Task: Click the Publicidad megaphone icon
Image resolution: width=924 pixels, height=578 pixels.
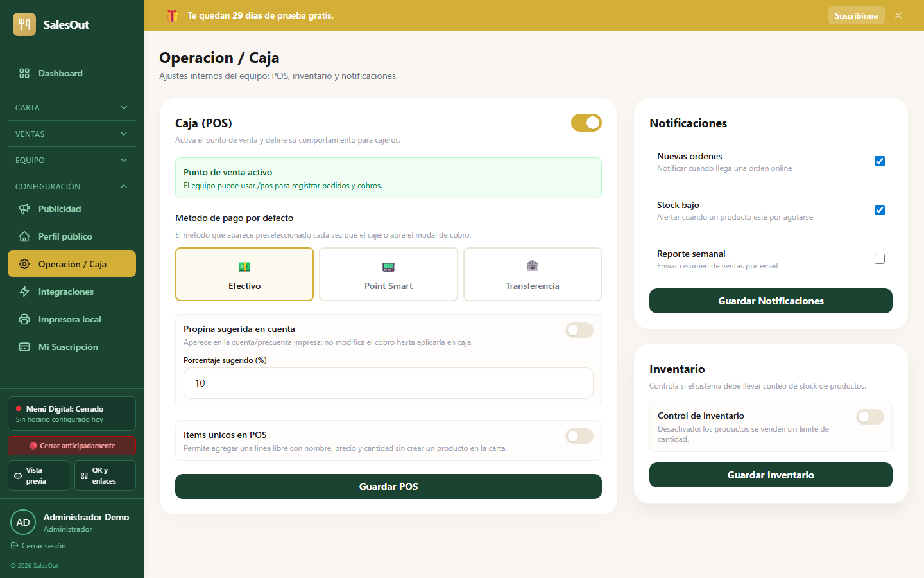Action: pyautogui.click(x=24, y=209)
